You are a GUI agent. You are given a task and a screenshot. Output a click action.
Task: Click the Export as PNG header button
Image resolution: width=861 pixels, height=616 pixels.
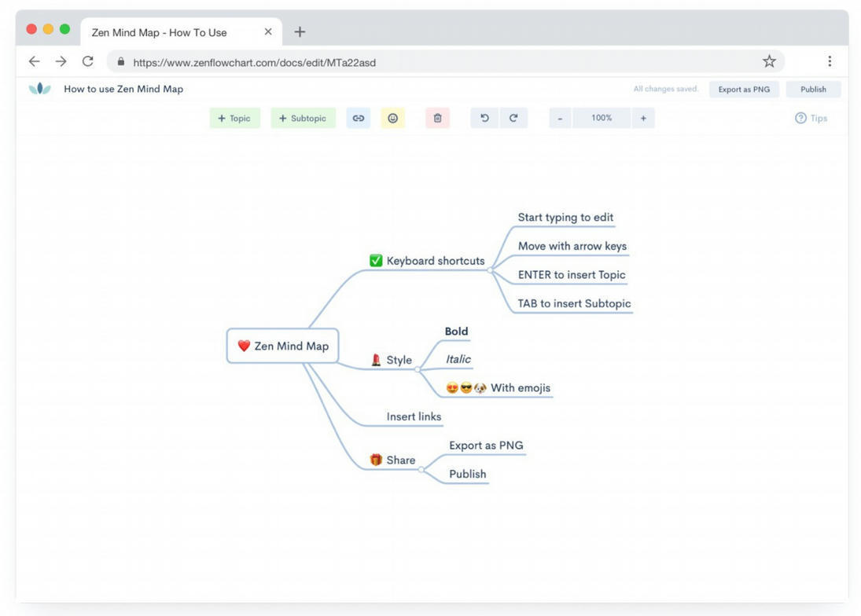pyautogui.click(x=744, y=90)
